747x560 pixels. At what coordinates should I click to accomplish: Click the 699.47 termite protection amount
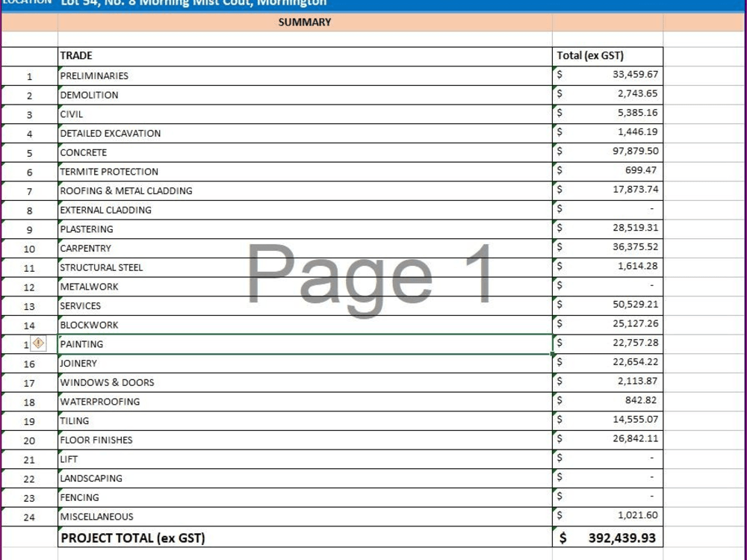point(641,170)
